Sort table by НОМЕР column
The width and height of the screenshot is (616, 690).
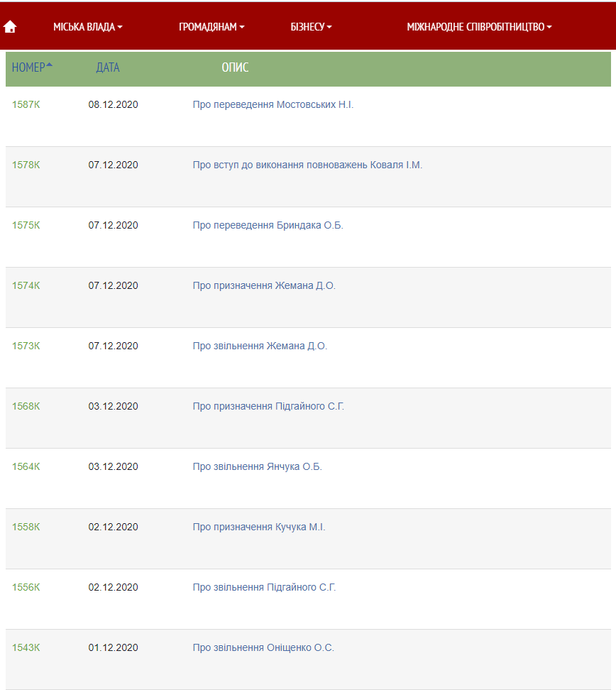32,67
